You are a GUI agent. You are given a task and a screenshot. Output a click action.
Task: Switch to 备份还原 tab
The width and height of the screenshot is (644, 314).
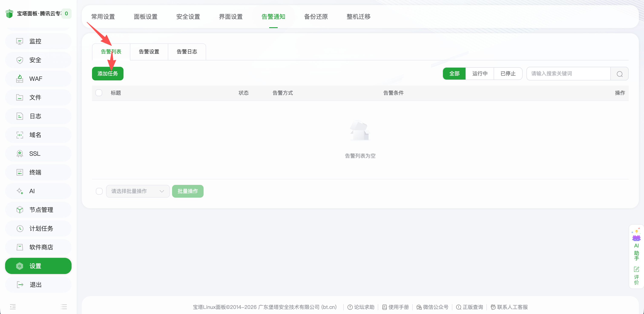[316, 17]
